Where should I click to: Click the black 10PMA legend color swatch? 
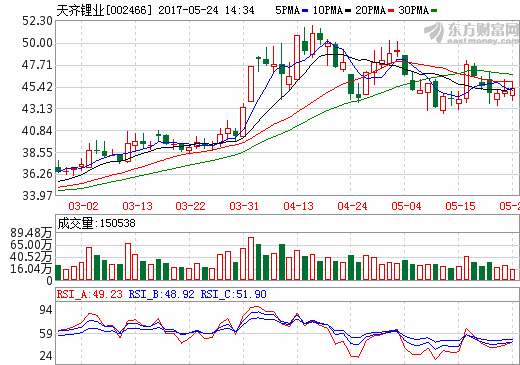coord(348,11)
